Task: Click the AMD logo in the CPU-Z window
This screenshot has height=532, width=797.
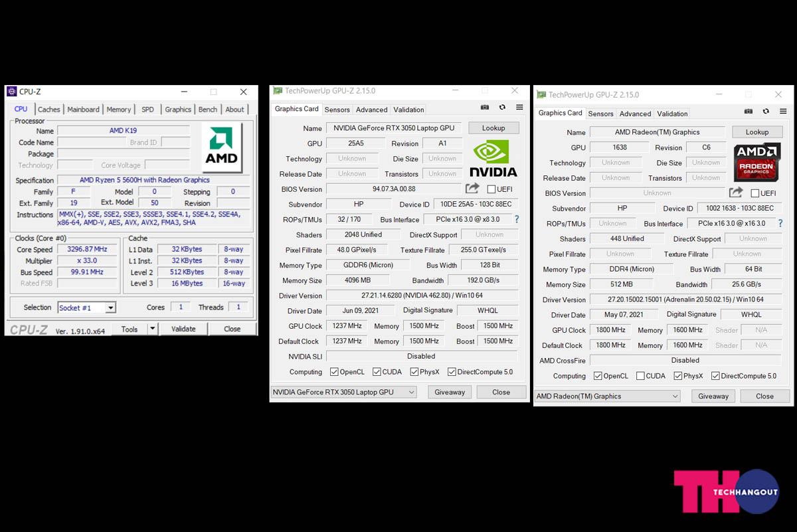Action: pyautogui.click(x=221, y=147)
